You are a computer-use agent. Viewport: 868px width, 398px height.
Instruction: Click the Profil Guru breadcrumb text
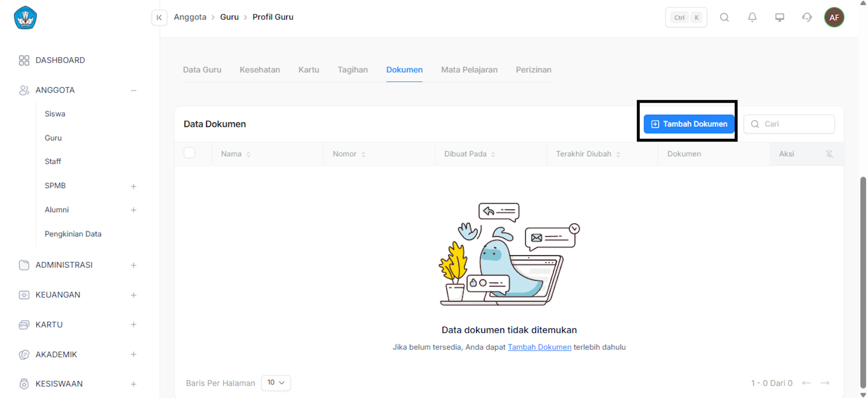(x=273, y=17)
